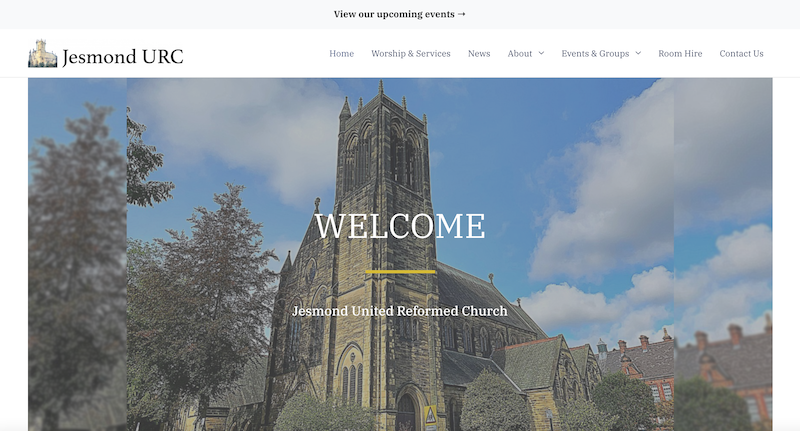Click the Jesmond URC site title
The height and width of the screenshot is (431, 800).
pos(122,56)
